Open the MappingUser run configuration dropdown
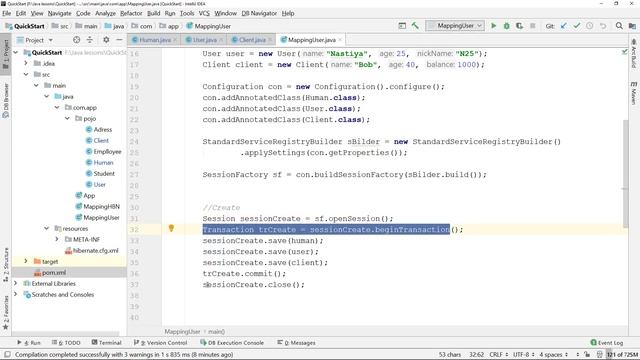Screen dimensions: 640x360 (455, 26)
